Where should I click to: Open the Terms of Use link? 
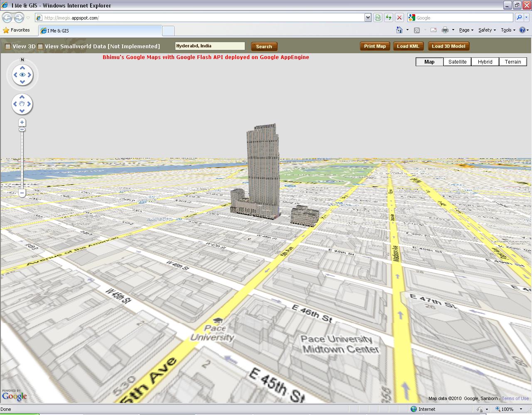515,398
